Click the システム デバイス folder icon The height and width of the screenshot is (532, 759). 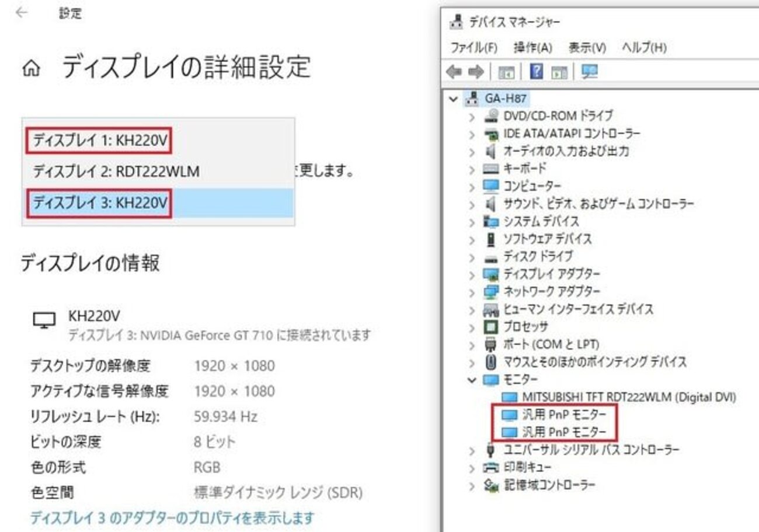coord(492,221)
